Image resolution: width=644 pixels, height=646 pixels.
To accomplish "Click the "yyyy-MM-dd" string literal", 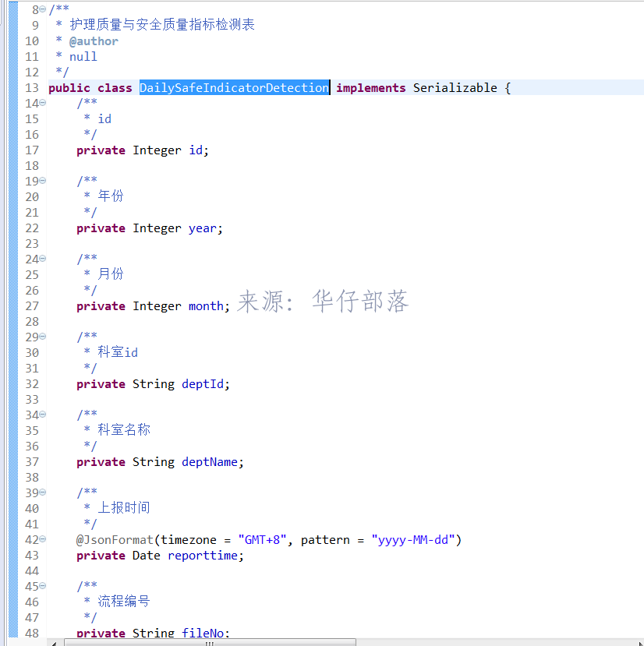I will [x=412, y=540].
